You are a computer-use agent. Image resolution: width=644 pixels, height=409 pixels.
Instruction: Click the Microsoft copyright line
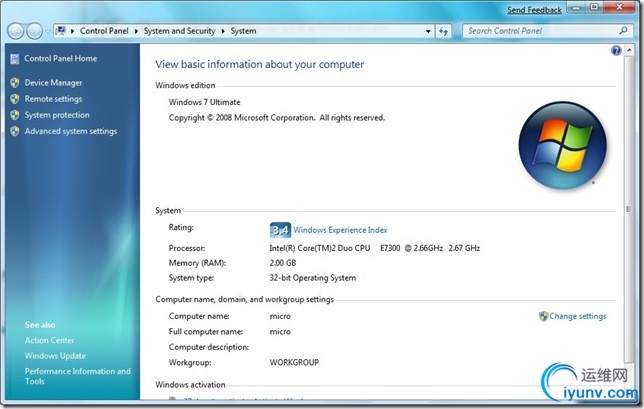[277, 118]
